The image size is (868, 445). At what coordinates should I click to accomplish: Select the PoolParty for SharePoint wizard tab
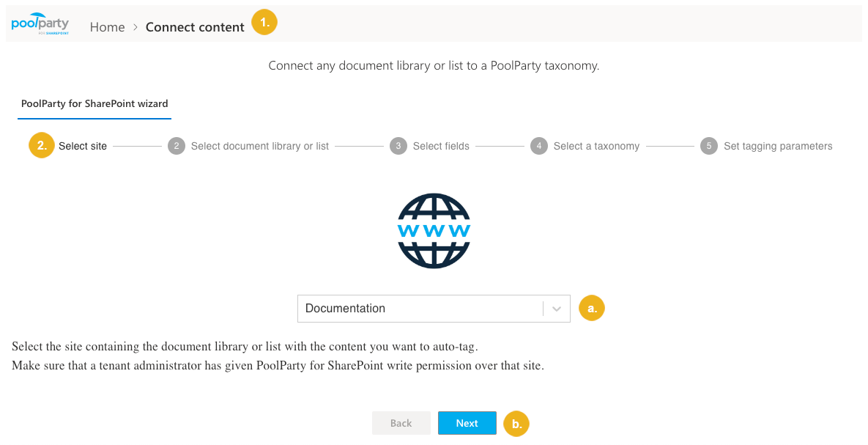pyautogui.click(x=94, y=103)
